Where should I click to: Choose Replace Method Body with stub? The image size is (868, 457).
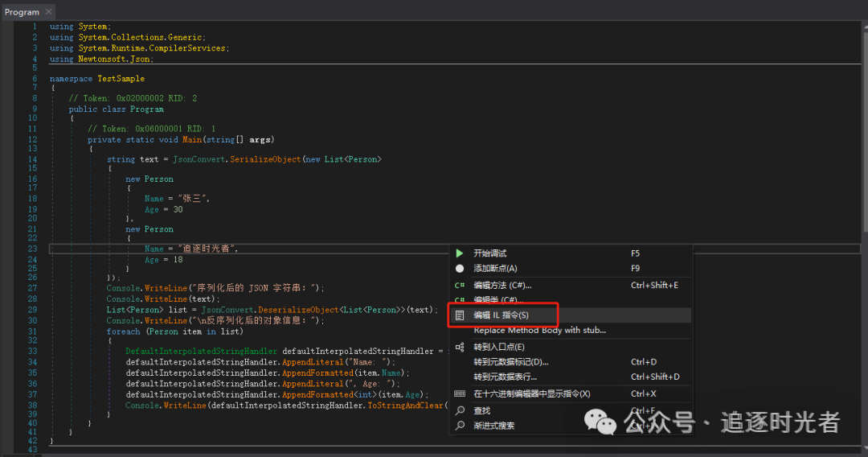click(539, 330)
